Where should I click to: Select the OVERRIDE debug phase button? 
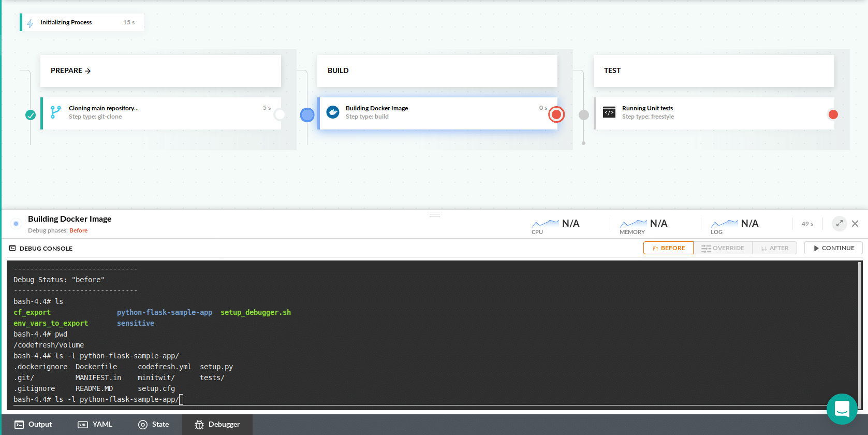[723, 248]
